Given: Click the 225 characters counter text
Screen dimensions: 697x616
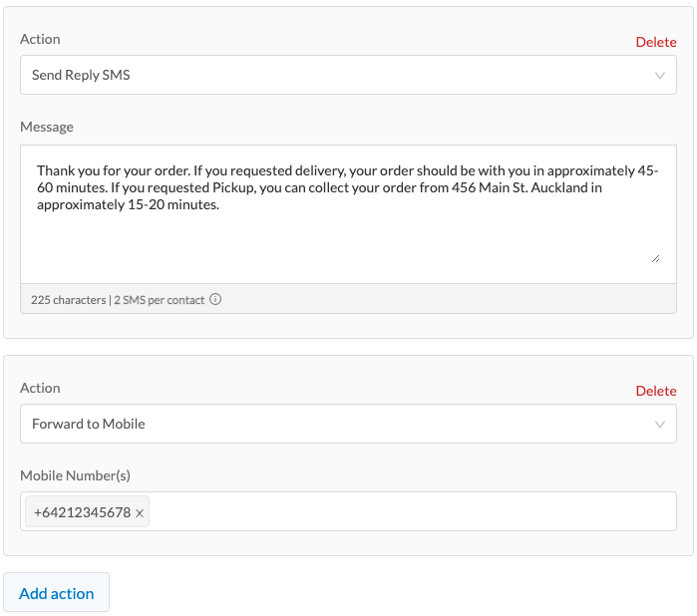Looking at the screenshot, I should click(68, 300).
